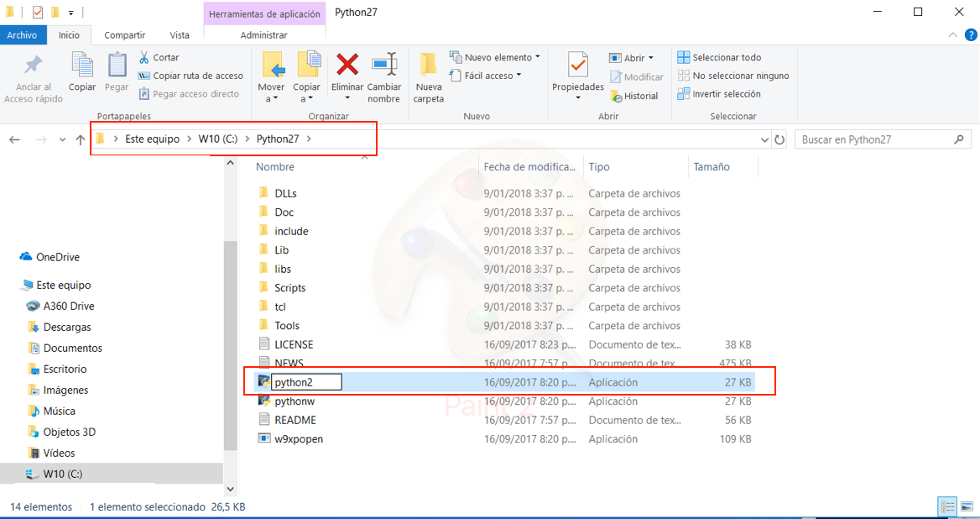980x519 pixels.
Task: Switch to the Vista ribbon tab
Action: [x=180, y=35]
